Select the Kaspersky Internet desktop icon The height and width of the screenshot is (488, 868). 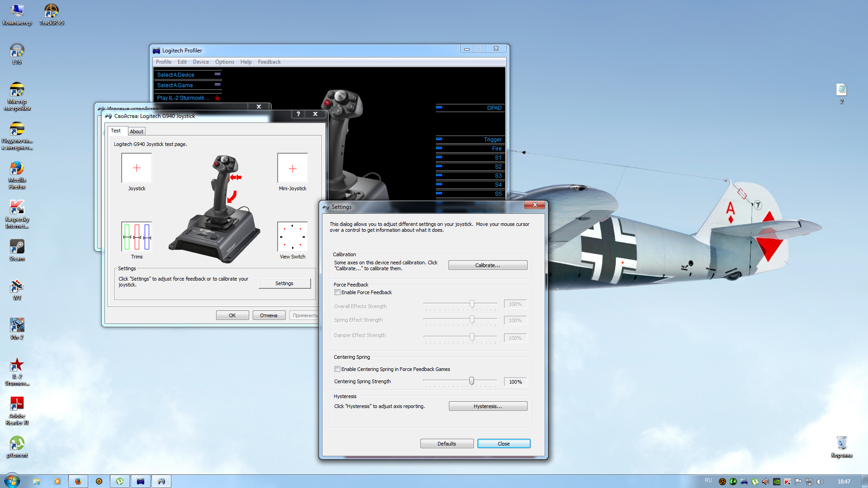tap(17, 214)
